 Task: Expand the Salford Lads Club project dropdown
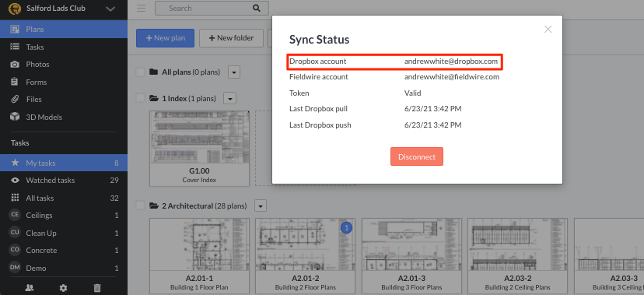110,9
